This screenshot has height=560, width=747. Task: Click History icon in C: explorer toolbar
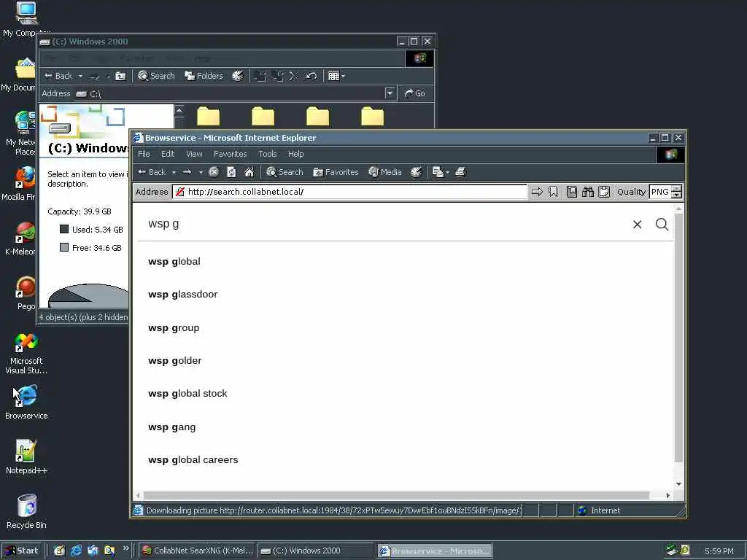coord(237,76)
